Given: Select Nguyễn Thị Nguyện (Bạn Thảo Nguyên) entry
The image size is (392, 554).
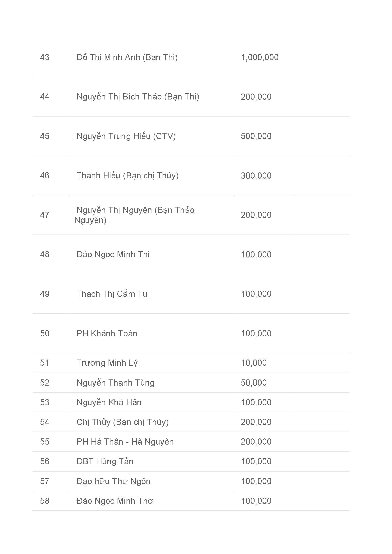Looking at the screenshot, I should tap(134, 215).
